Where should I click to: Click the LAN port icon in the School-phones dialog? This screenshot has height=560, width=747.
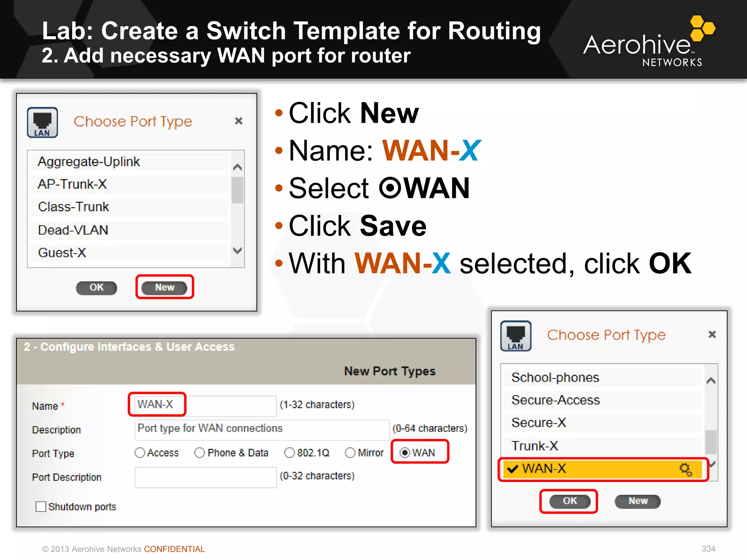(x=516, y=336)
